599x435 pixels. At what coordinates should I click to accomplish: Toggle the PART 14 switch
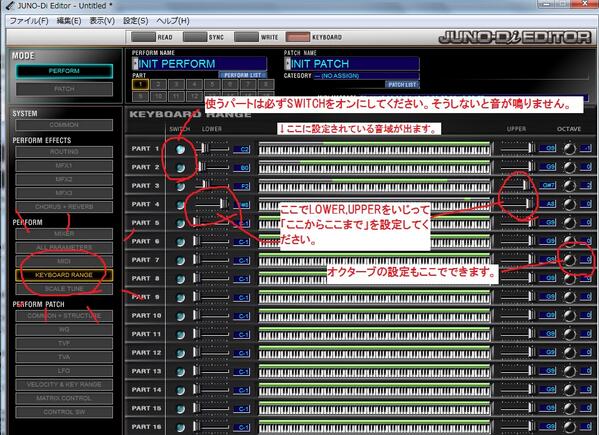click(x=180, y=390)
